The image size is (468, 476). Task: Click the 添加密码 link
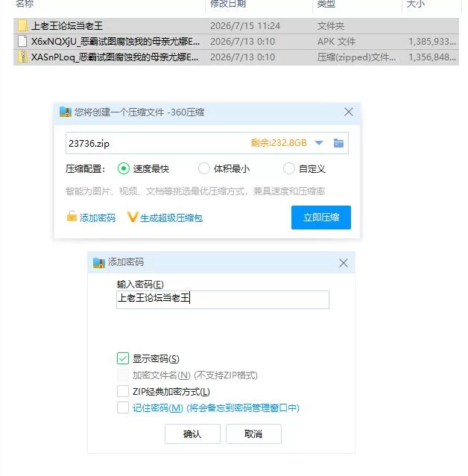coord(98,218)
